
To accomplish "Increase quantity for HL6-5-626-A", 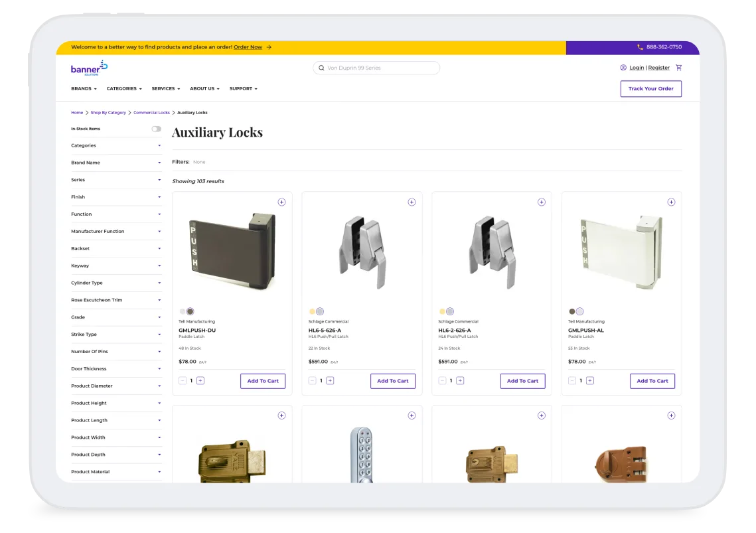I will click(x=331, y=380).
